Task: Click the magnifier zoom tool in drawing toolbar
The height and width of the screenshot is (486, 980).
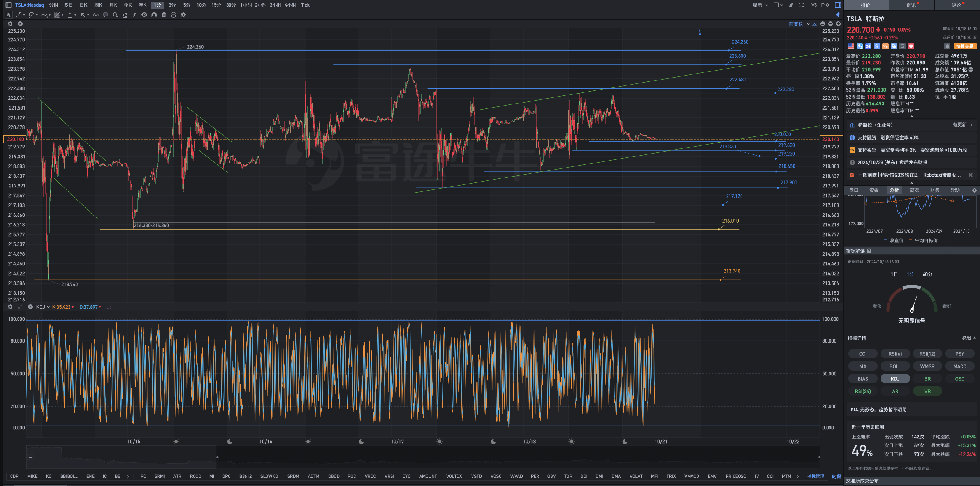Action: pos(115,15)
